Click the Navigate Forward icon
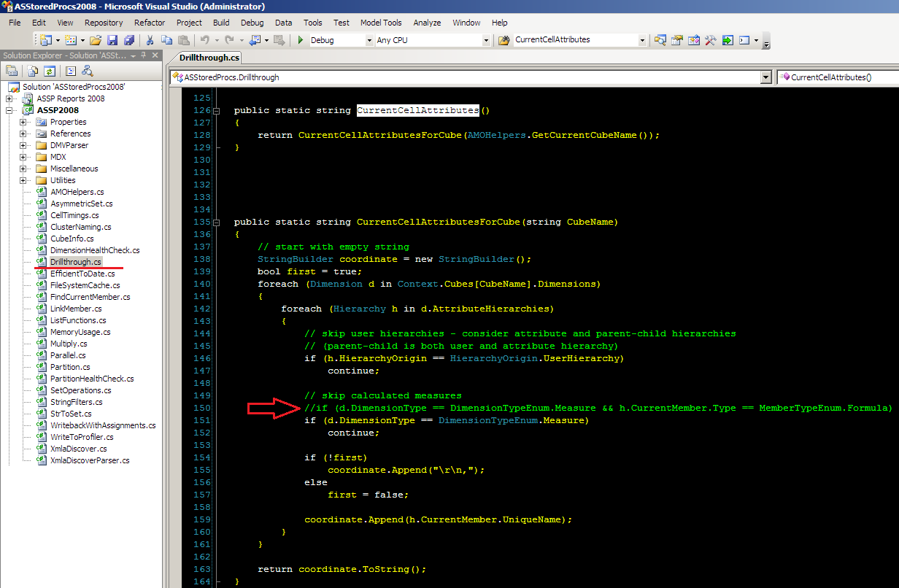This screenshot has width=899, height=588. point(279,40)
